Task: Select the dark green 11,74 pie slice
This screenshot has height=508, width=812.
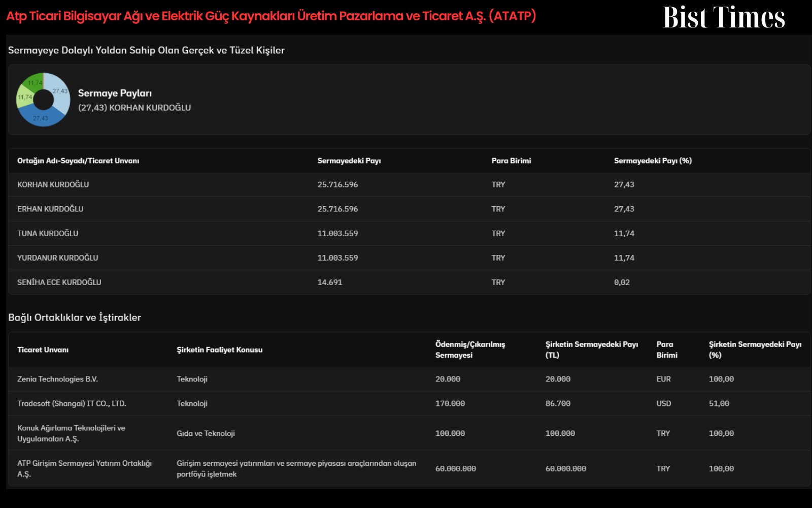Action: (x=35, y=82)
